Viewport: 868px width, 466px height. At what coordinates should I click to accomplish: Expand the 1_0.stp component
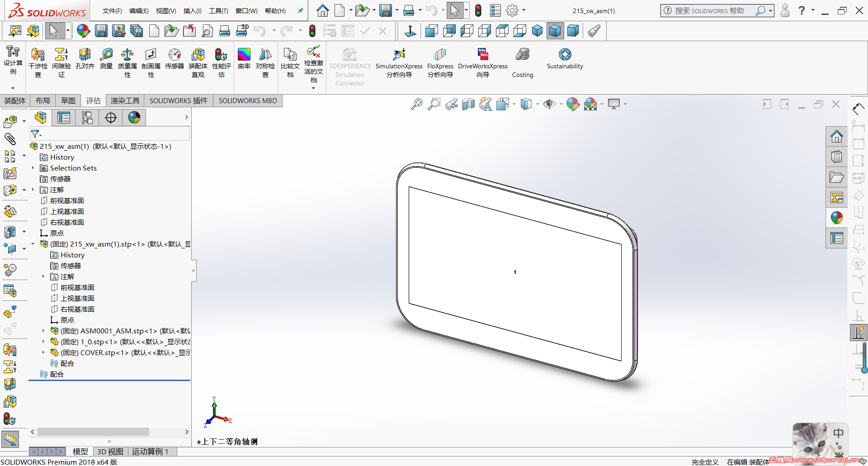(43, 342)
